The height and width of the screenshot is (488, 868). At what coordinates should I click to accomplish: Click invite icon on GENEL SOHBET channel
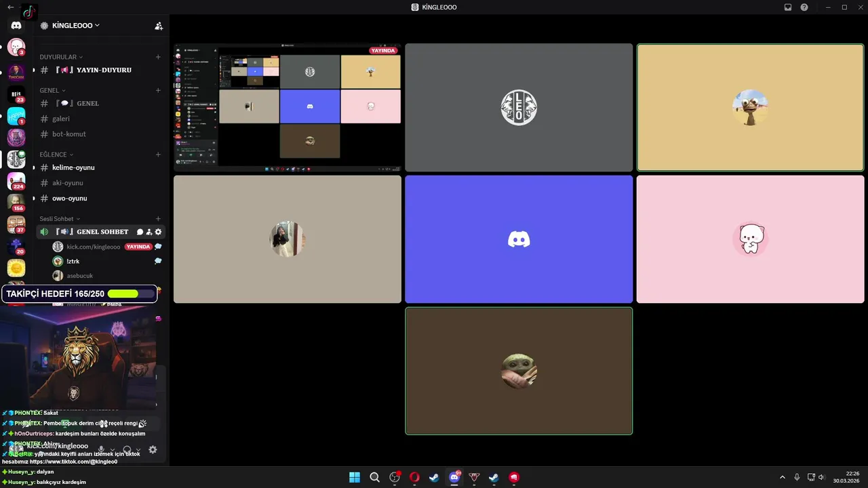[149, 232]
